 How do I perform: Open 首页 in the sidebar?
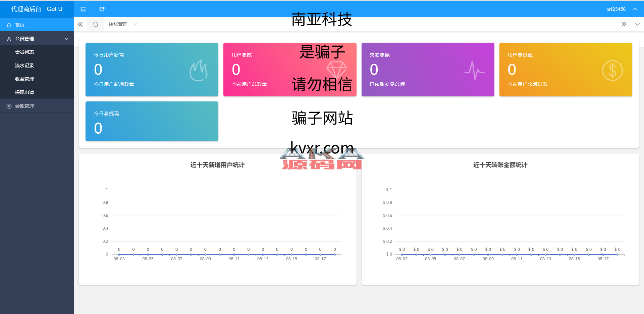(x=20, y=25)
